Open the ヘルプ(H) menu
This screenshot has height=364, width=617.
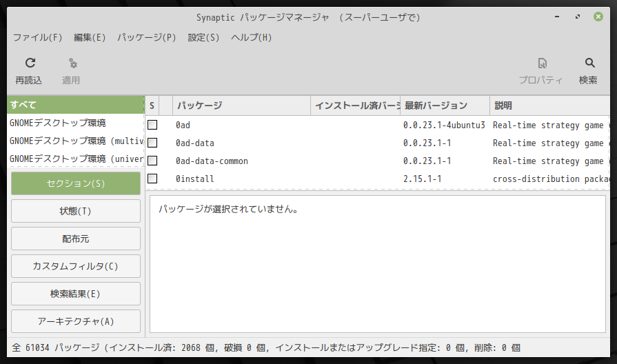(x=251, y=37)
